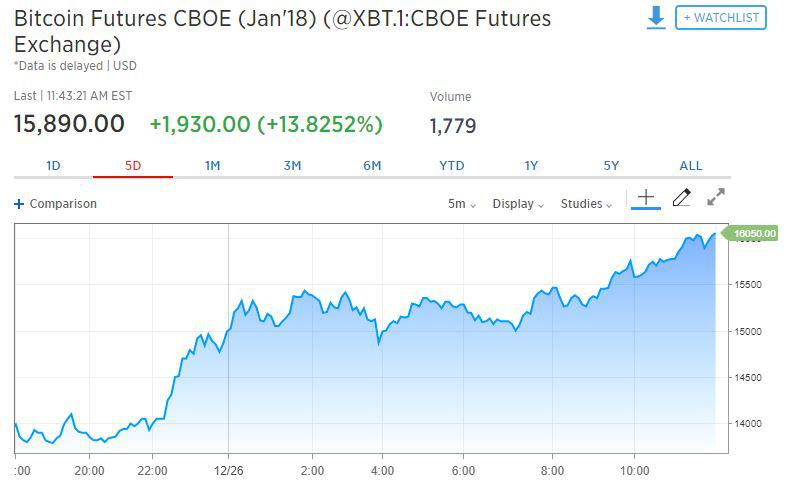This screenshot has width=791, height=493.
Task: Switch to the 1Y range tab
Action: click(x=531, y=166)
